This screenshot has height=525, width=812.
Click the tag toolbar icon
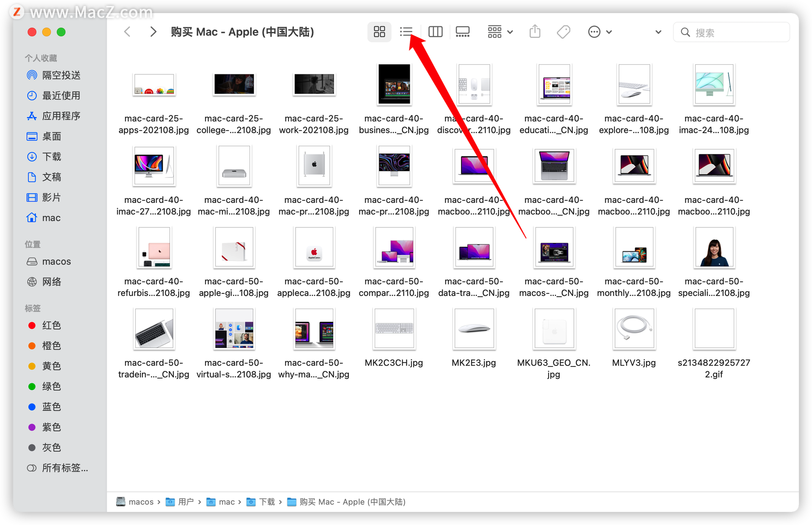coord(563,32)
